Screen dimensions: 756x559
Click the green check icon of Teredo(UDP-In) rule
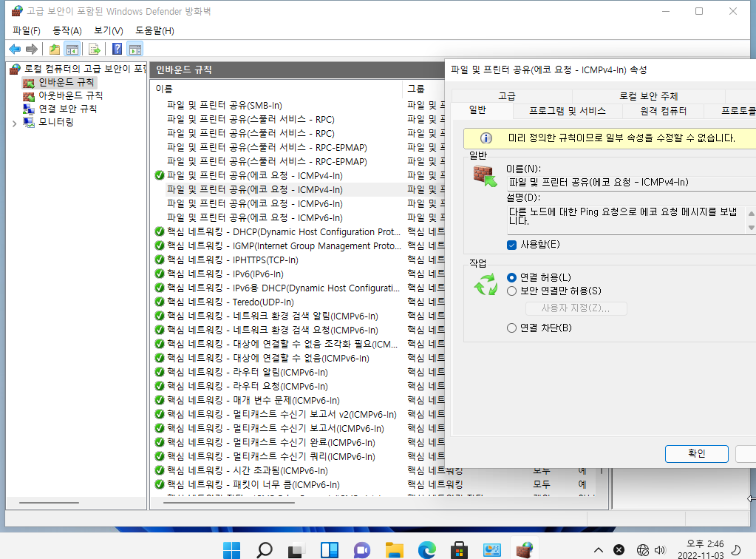click(x=160, y=302)
